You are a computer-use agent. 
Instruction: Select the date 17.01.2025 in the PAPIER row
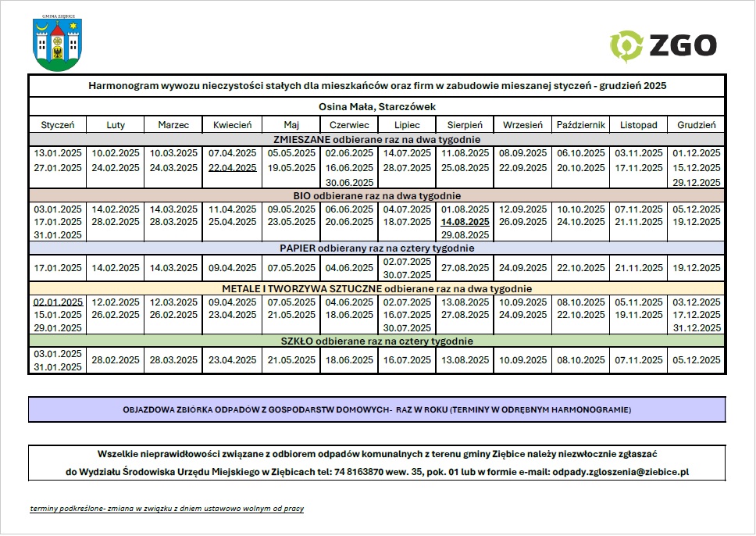pos(57,268)
